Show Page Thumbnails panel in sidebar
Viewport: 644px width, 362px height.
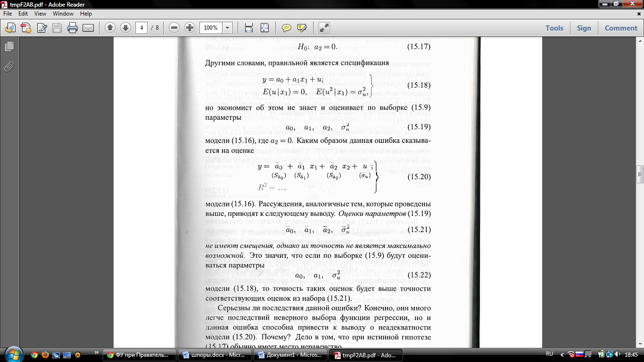tap(9, 47)
